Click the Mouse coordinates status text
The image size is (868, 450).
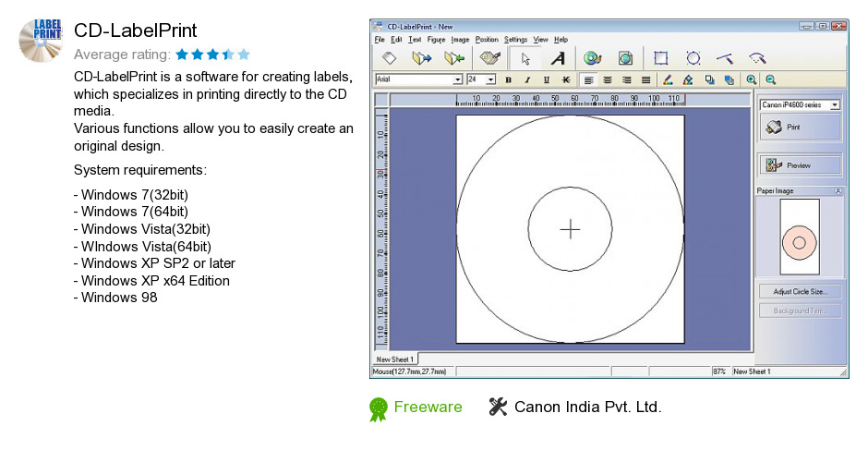[409, 371]
